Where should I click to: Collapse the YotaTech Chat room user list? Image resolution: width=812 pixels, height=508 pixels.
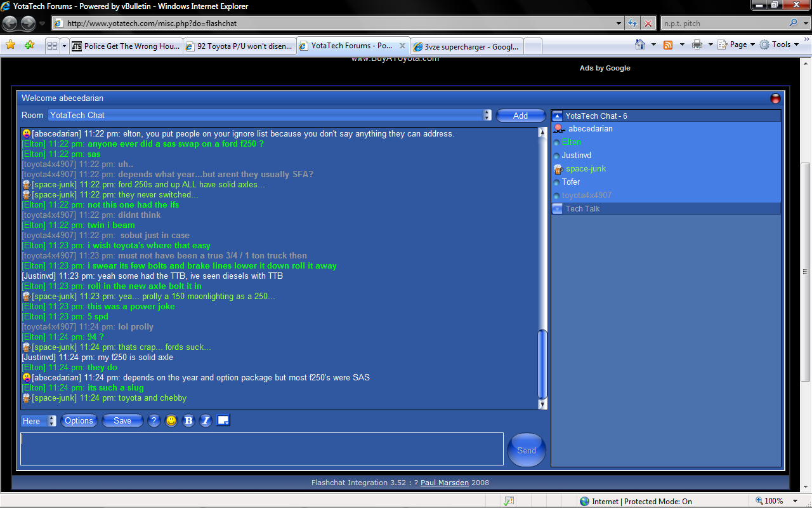pos(557,116)
